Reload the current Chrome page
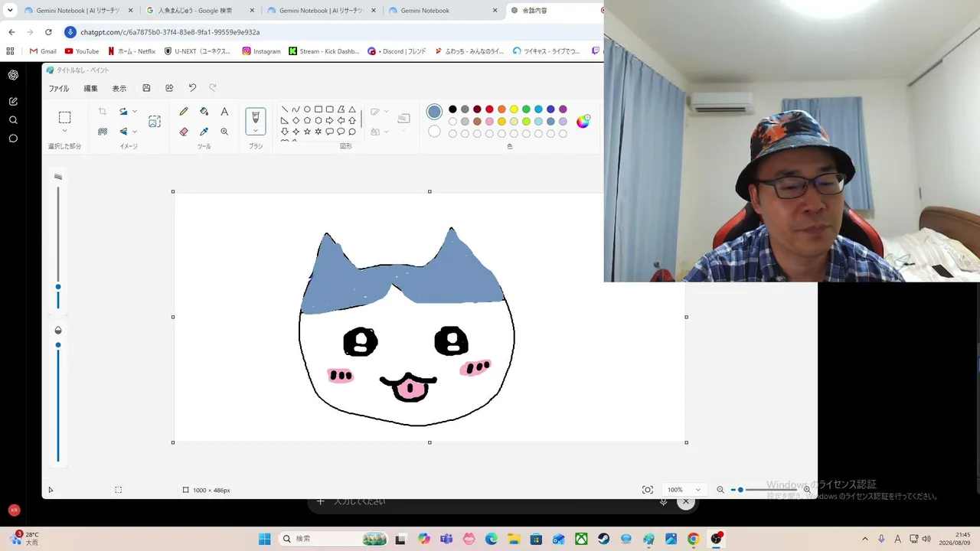 coord(48,32)
